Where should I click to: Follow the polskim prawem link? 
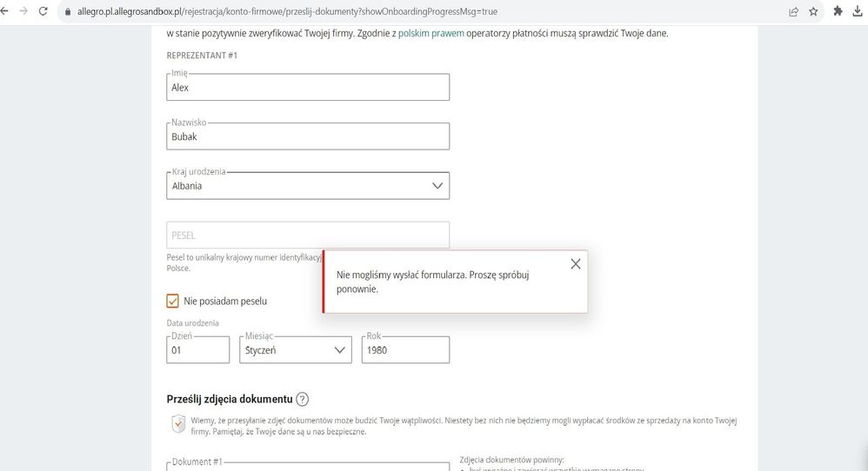pyautogui.click(x=431, y=33)
